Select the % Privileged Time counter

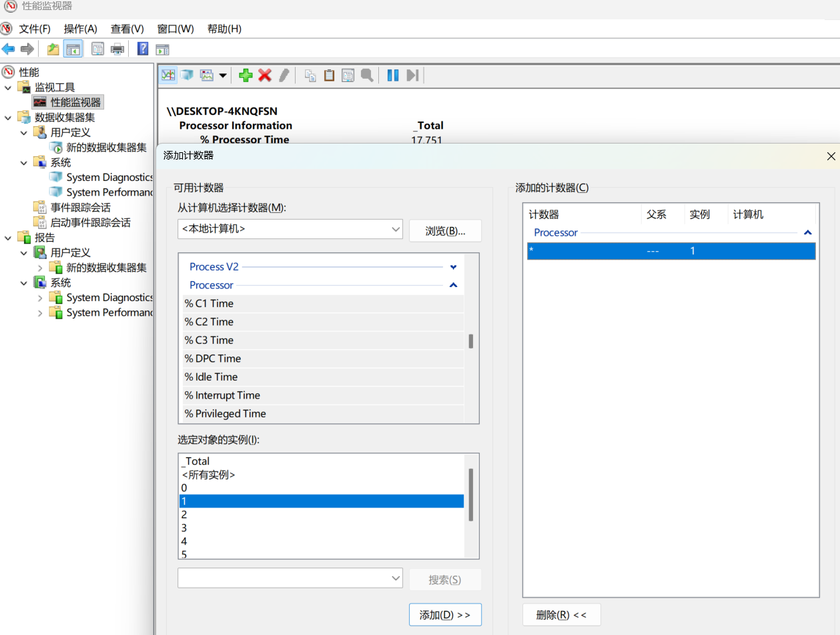[x=324, y=413]
